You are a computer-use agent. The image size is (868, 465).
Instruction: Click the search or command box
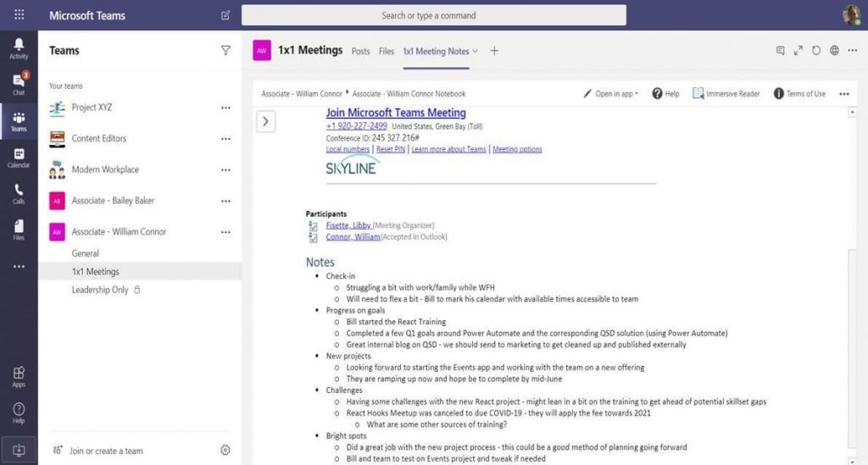point(433,15)
